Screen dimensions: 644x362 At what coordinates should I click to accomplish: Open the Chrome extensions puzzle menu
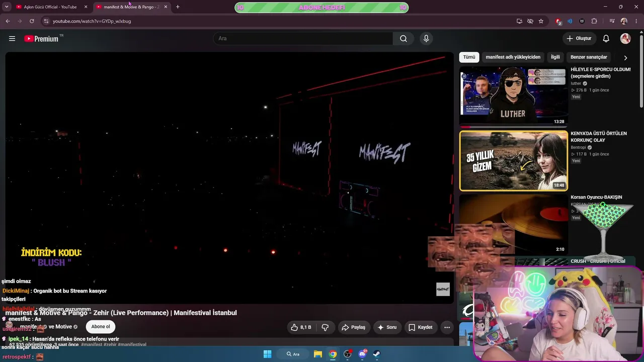pyautogui.click(x=594, y=21)
